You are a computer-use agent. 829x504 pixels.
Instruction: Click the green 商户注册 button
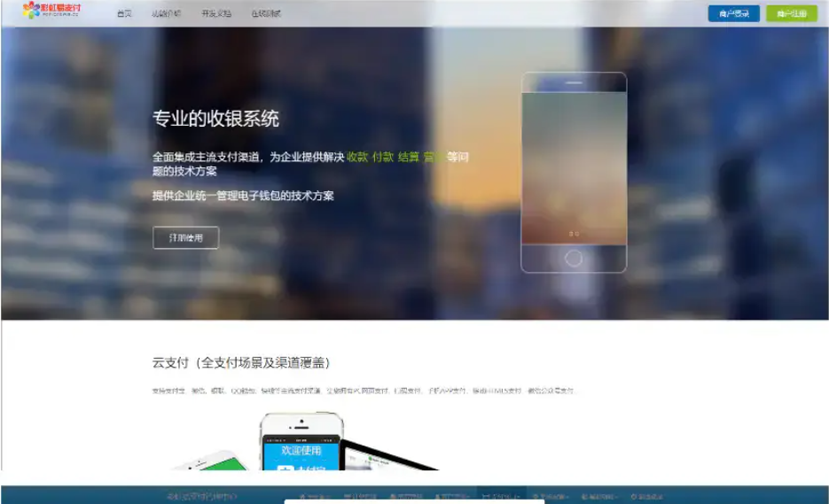coord(792,13)
